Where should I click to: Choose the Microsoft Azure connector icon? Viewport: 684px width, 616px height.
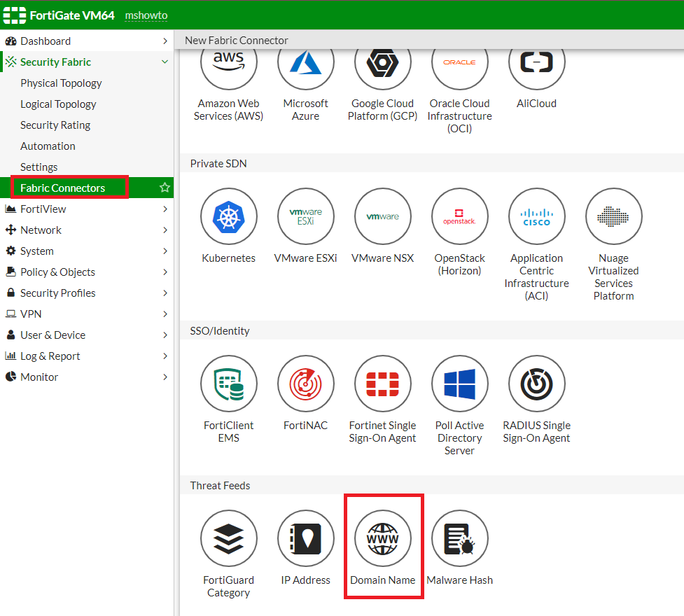point(306,65)
